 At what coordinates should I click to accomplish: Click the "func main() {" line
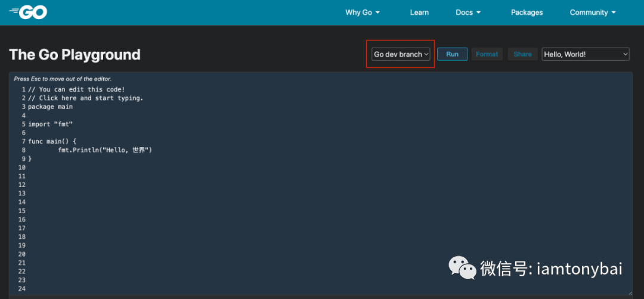(x=52, y=142)
